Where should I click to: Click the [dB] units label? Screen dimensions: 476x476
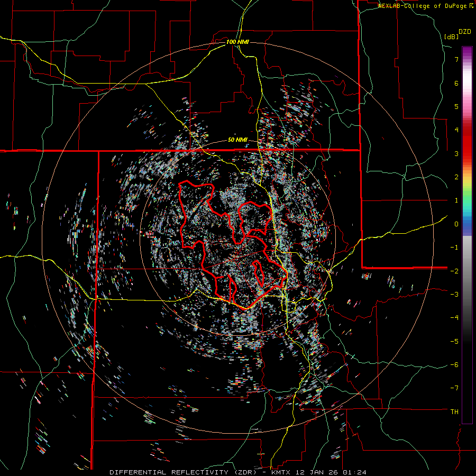coord(451,36)
